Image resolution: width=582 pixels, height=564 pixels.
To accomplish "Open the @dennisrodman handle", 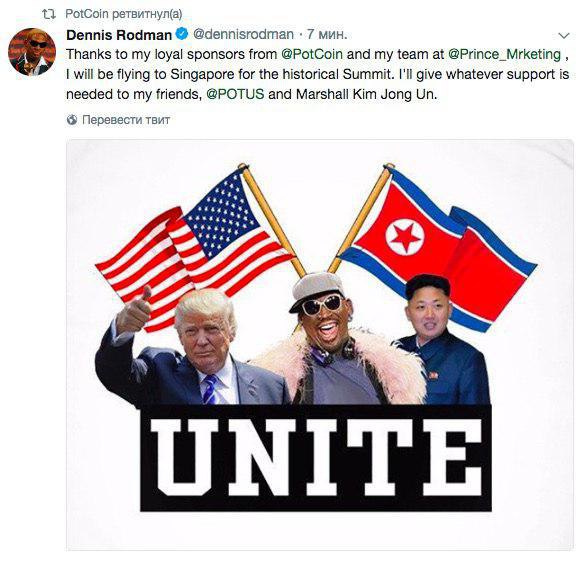I will [x=243, y=35].
